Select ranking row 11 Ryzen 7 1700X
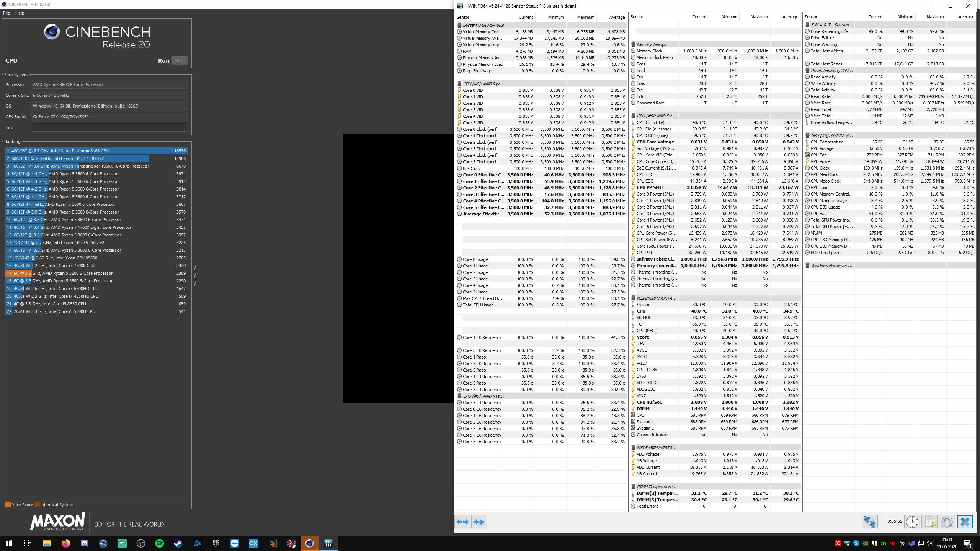 coord(96,227)
